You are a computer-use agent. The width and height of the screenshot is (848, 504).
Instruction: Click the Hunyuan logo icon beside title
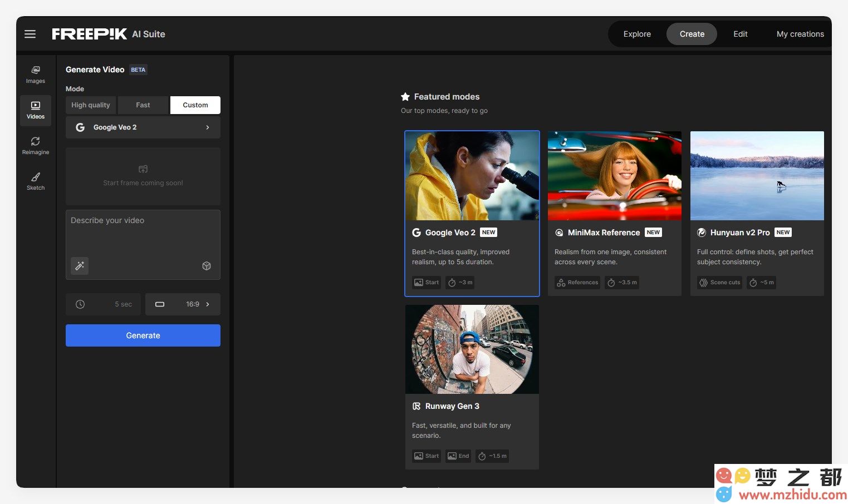(702, 233)
